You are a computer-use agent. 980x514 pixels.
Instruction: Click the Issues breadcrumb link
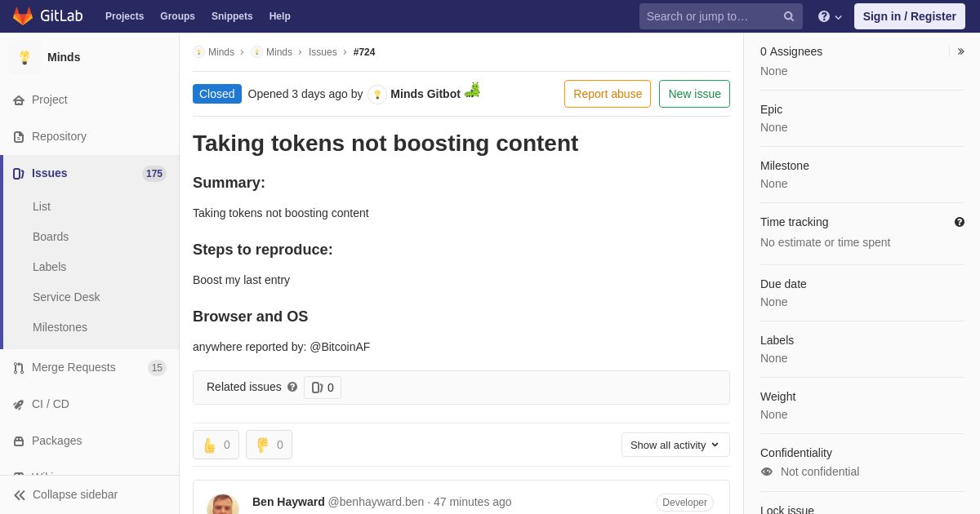tap(323, 52)
